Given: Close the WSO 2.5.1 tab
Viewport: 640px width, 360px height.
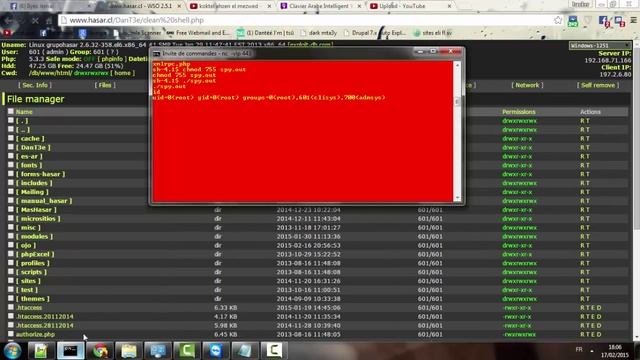Looking at the screenshot, I should [179, 6].
